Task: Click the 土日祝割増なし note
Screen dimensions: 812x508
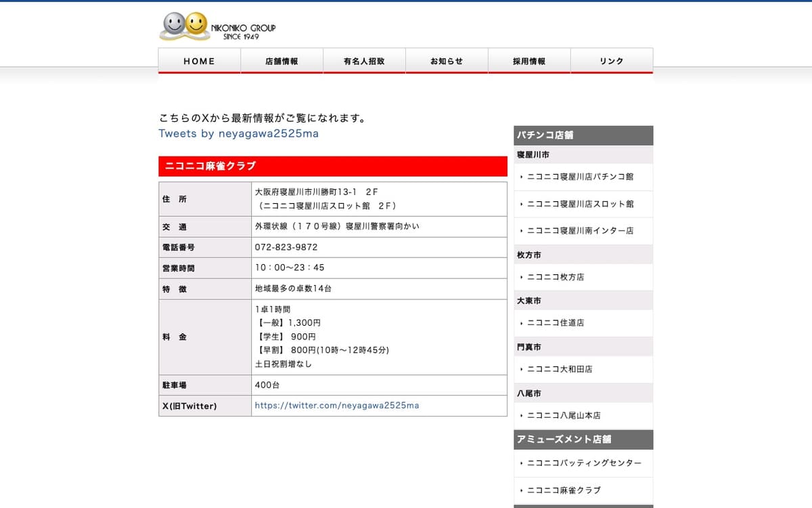Action: pyautogui.click(x=284, y=364)
